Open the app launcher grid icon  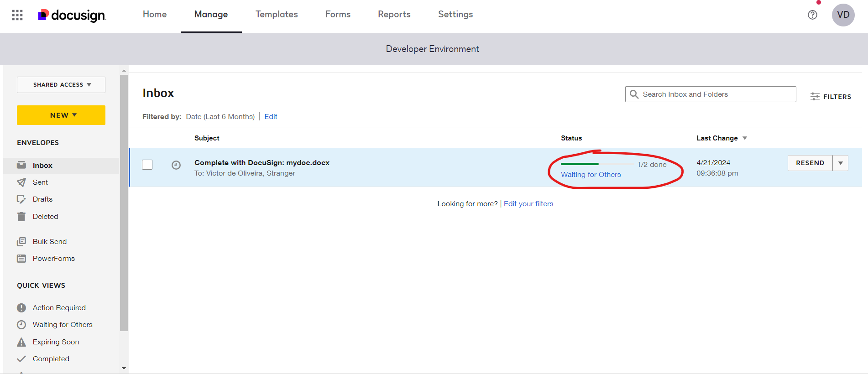(x=17, y=15)
